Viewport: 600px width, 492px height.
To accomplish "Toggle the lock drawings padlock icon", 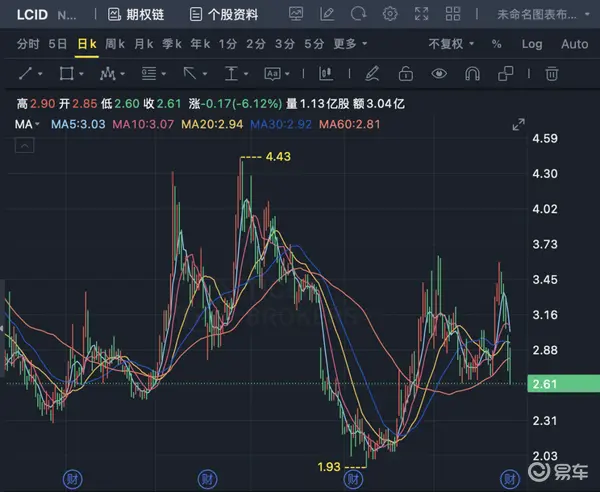I will (x=406, y=73).
